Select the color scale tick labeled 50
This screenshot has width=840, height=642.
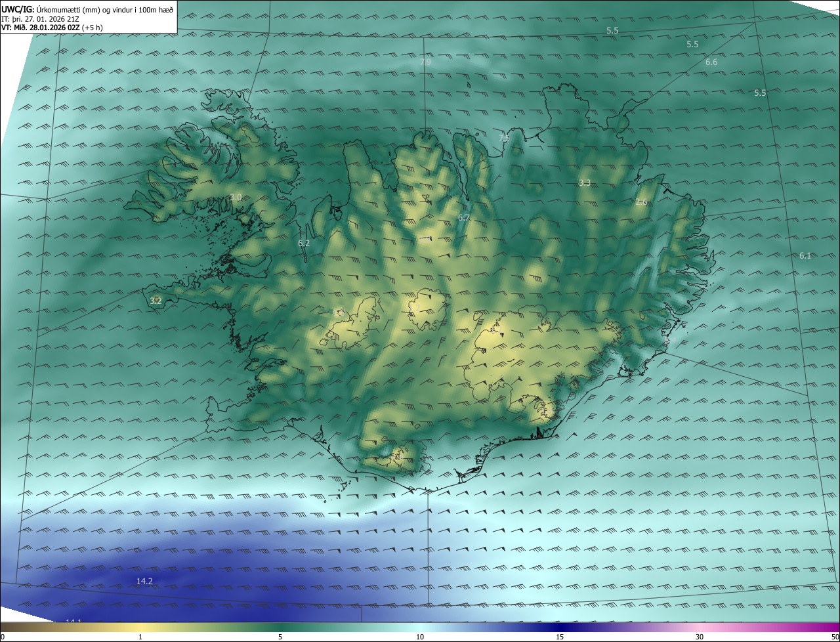(835, 637)
